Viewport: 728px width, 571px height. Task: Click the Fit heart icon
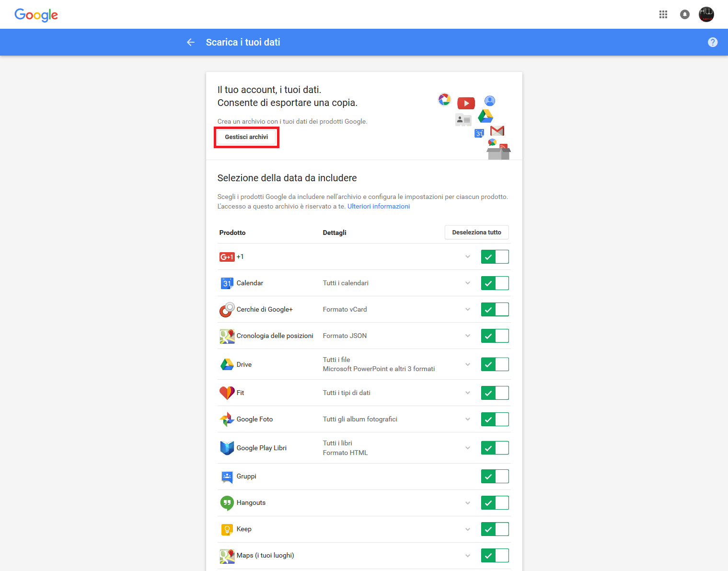pyautogui.click(x=227, y=393)
